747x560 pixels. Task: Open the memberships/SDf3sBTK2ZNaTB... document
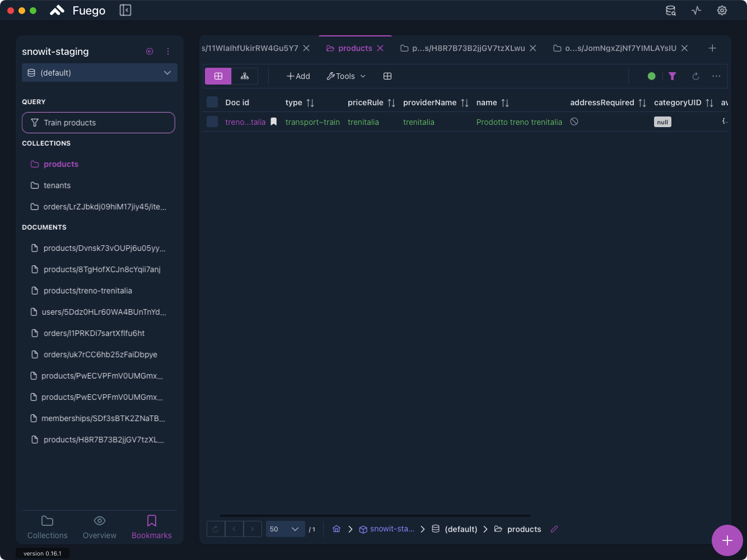99,418
